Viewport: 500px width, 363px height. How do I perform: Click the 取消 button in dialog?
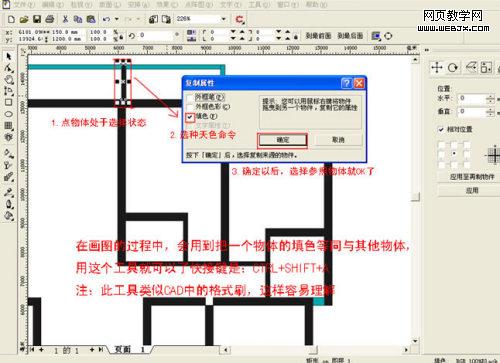click(338, 140)
